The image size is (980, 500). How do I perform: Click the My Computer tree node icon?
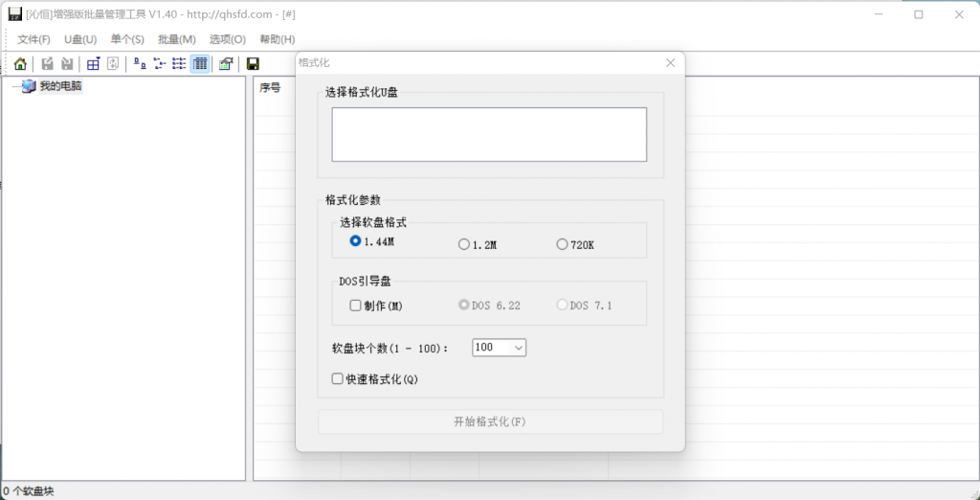tap(29, 86)
